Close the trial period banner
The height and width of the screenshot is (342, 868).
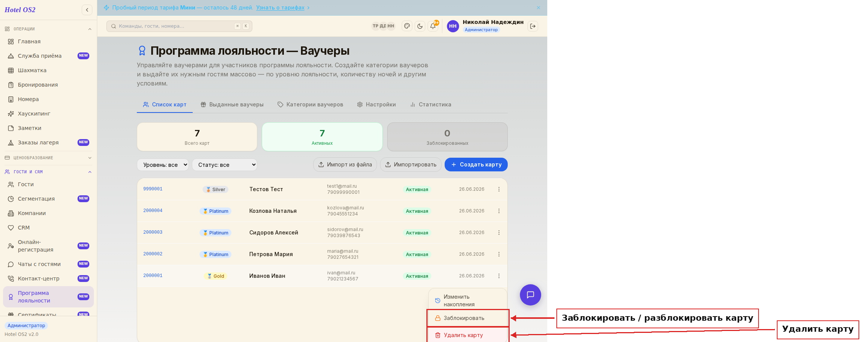click(539, 8)
